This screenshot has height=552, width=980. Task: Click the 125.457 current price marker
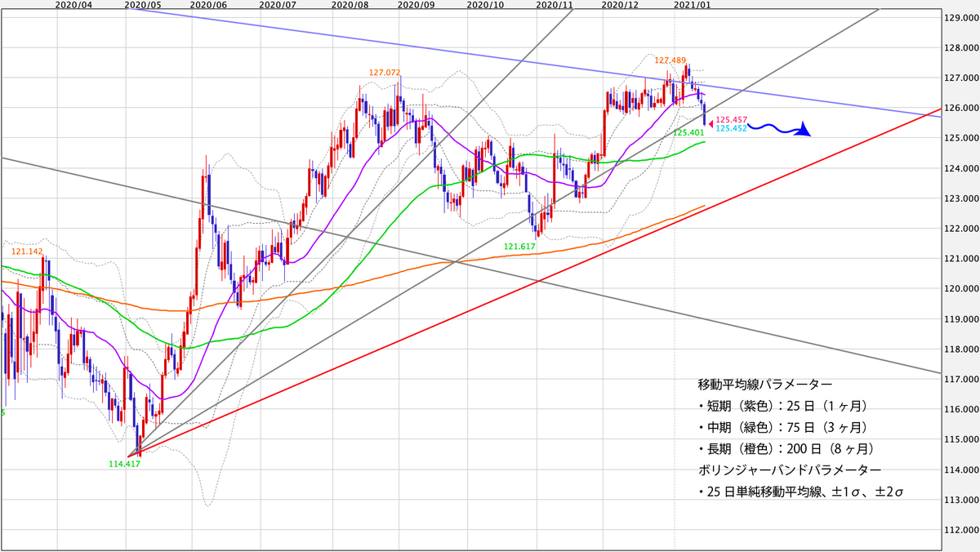[730, 119]
